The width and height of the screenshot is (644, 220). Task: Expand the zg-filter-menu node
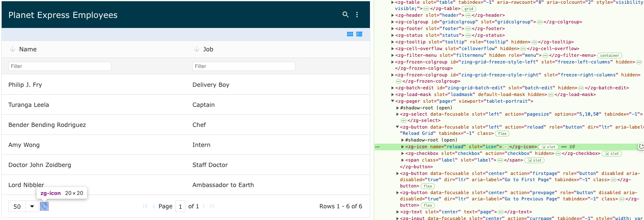pyautogui.click(x=392, y=55)
